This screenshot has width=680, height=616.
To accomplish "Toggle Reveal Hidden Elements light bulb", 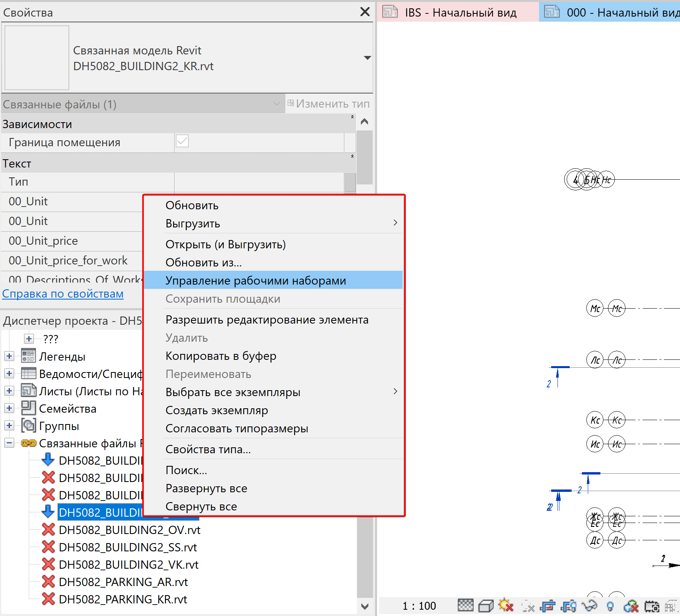I will (610, 606).
